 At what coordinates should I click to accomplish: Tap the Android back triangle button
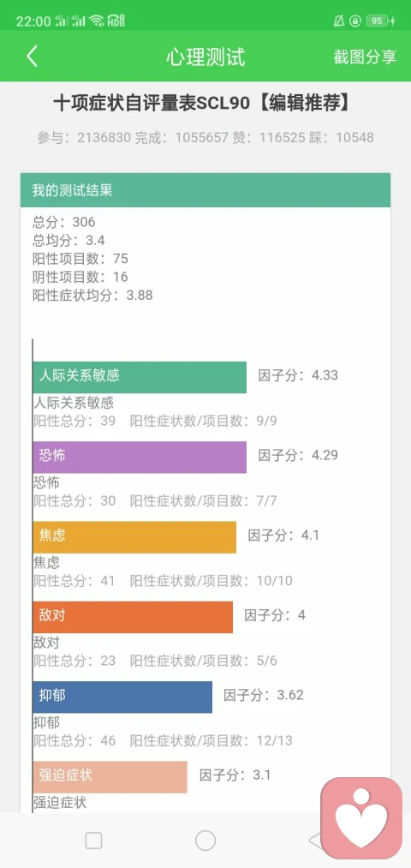coord(315,841)
